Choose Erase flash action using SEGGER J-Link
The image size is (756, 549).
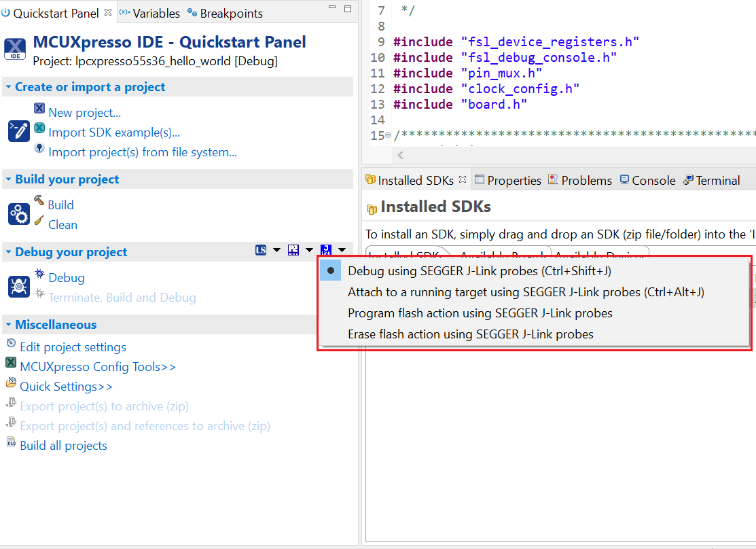470,334
